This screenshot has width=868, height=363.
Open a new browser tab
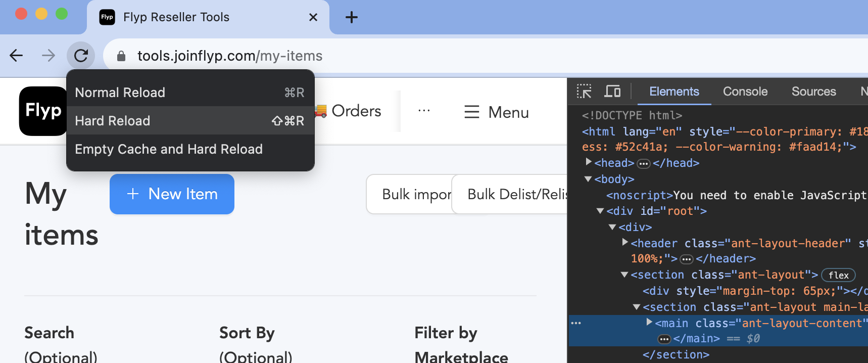coord(351,17)
